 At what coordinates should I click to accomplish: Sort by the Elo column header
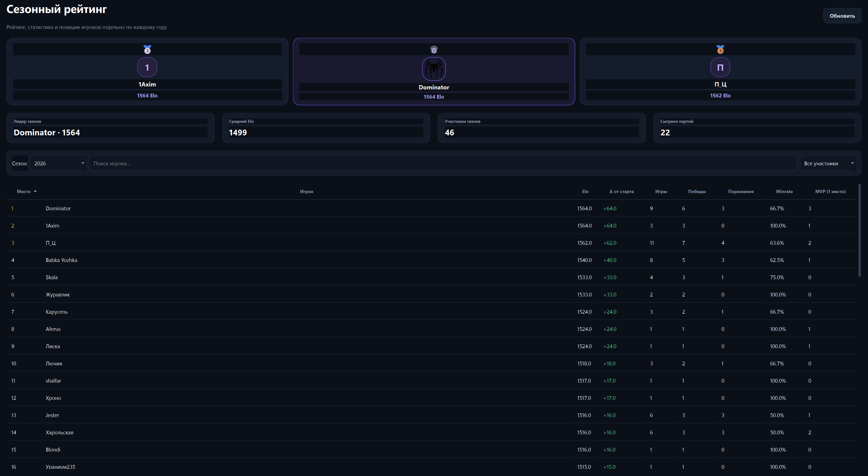coord(585,192)
